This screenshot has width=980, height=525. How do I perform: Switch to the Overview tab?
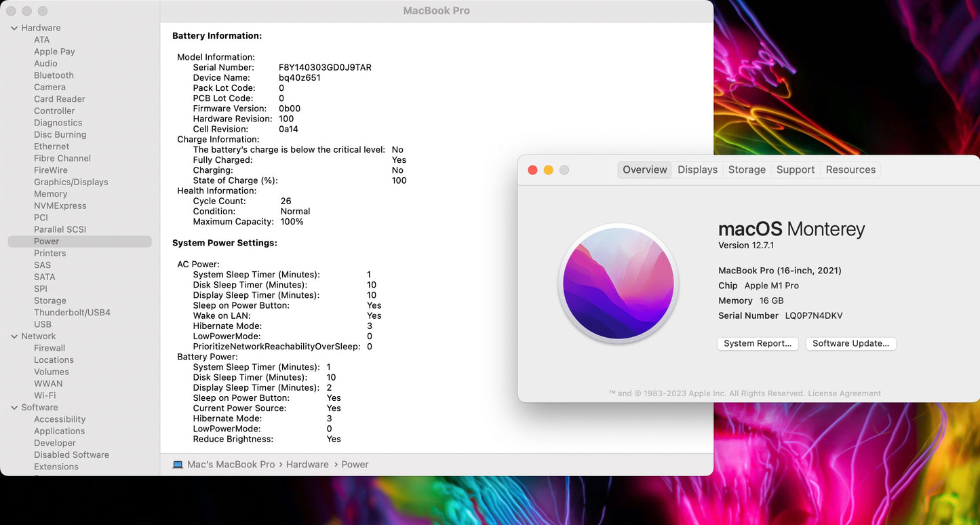[645, 170]
